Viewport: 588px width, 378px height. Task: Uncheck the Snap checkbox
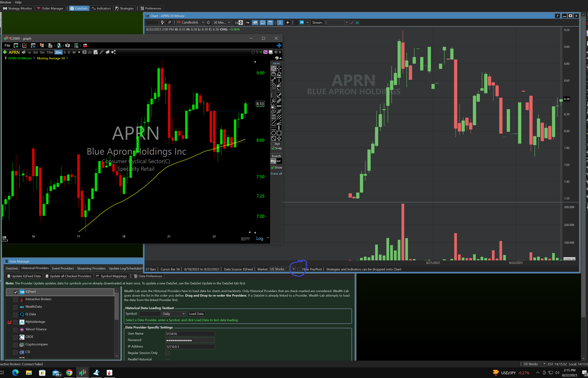pos(273,148)
